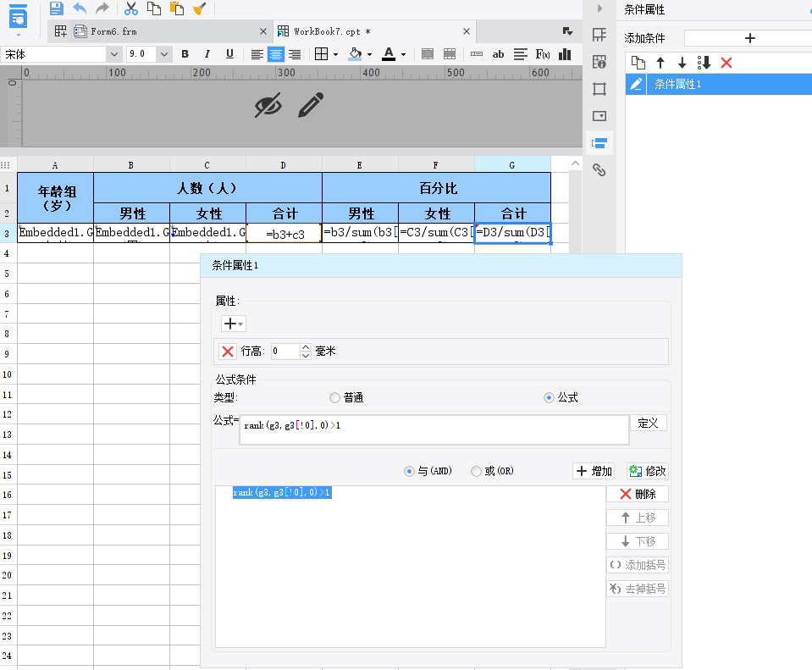Open the cell element panel icon
The height and width of the screenshot is (670, 812).
click(x=599, y=36)
